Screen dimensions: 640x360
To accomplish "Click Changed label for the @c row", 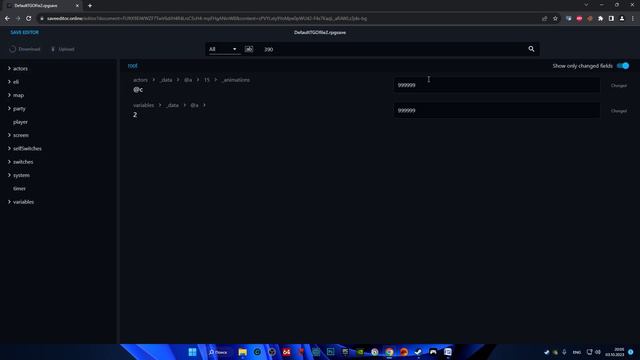I will [x=618, y=86].
